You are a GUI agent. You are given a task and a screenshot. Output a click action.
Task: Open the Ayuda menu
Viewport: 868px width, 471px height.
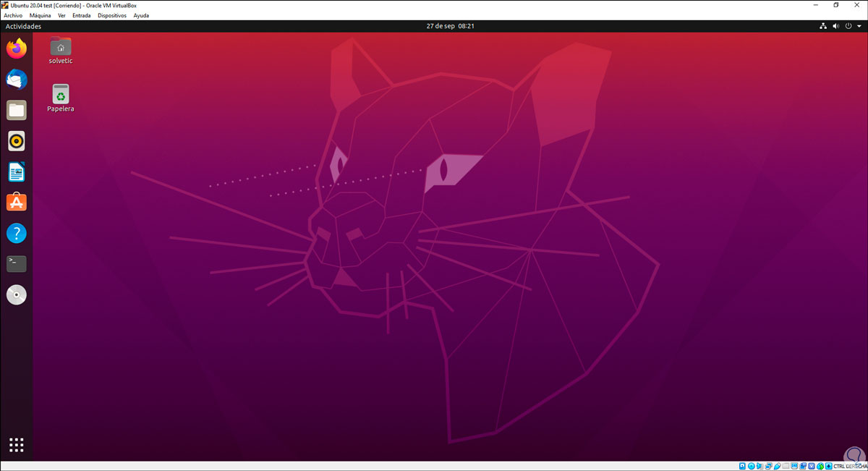[141, 15]
